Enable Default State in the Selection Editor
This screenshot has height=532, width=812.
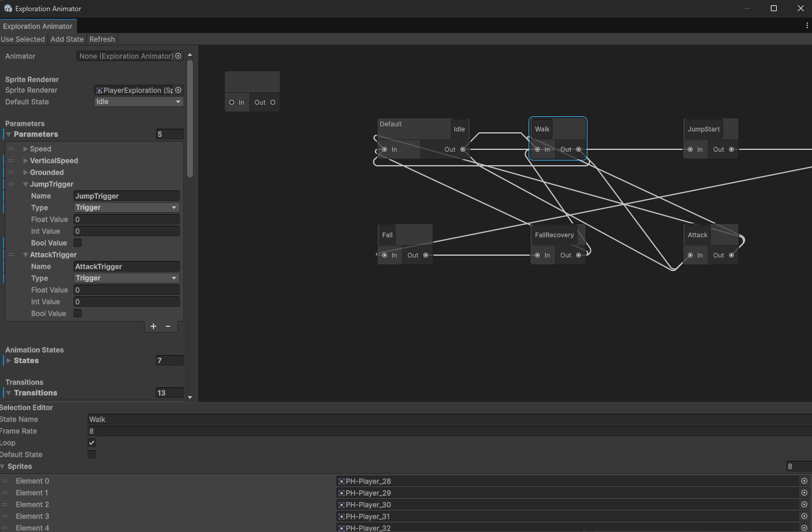point(92,454)
